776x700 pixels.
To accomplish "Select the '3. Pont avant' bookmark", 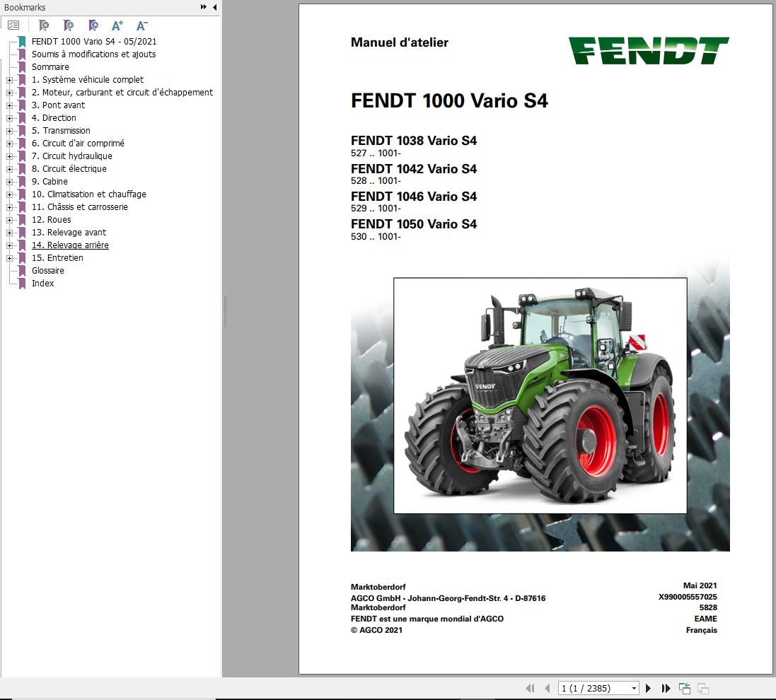I will 59,105.
